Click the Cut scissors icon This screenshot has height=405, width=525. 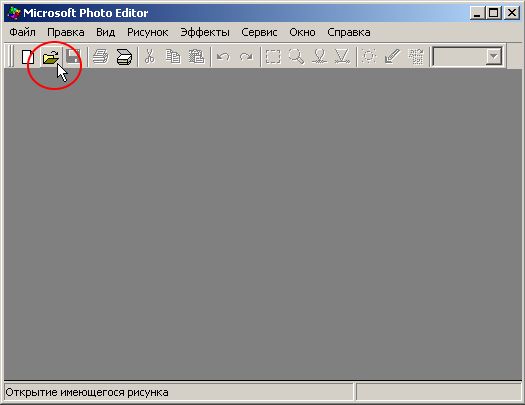150,57
